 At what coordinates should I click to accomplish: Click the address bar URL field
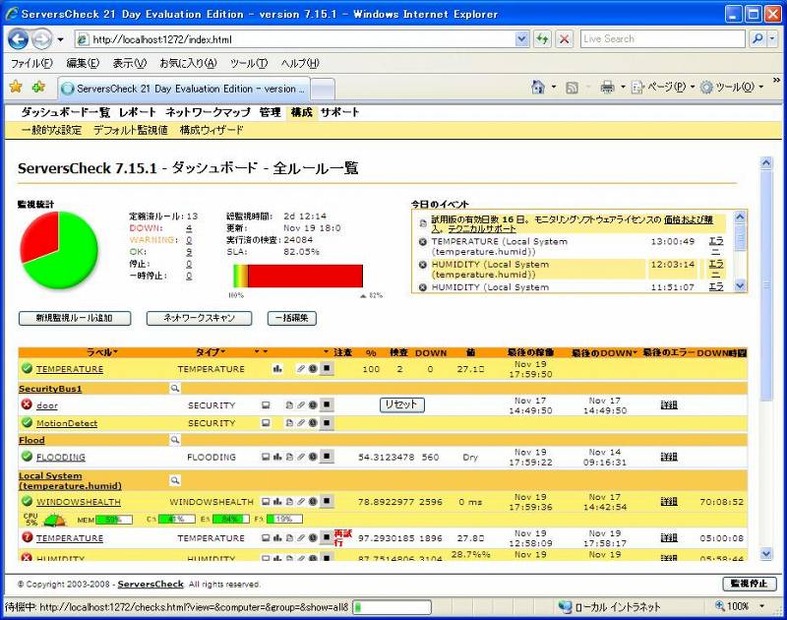coord(296,39)
